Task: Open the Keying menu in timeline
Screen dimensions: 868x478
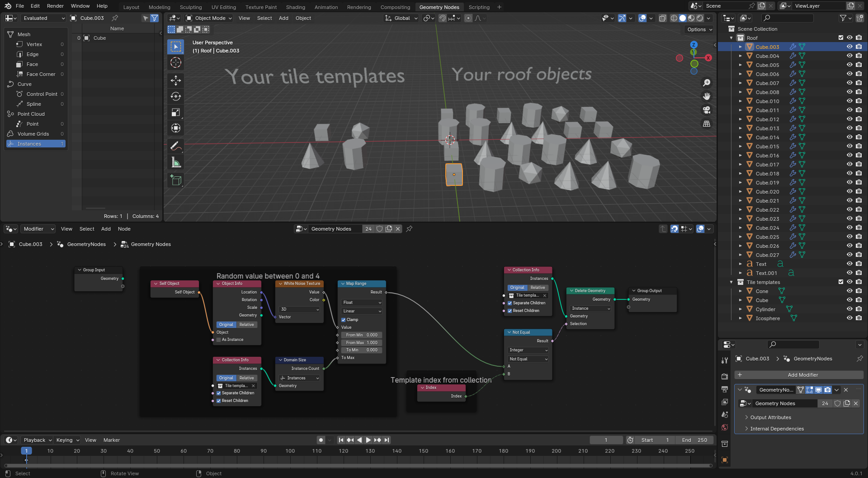Action: [67, 440]
